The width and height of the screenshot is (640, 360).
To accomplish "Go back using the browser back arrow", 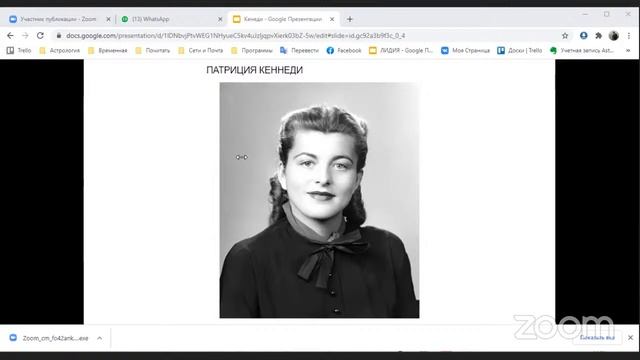I will 10,36.
